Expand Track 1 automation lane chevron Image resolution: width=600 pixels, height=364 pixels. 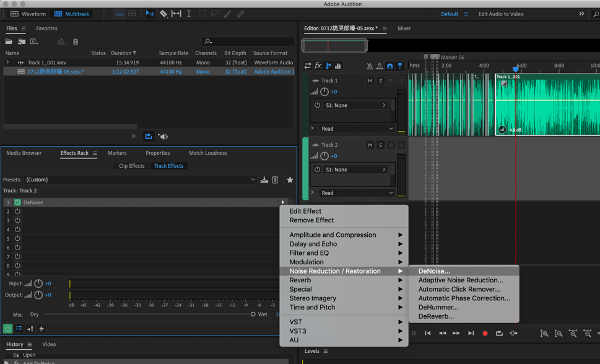click(312, 128)
